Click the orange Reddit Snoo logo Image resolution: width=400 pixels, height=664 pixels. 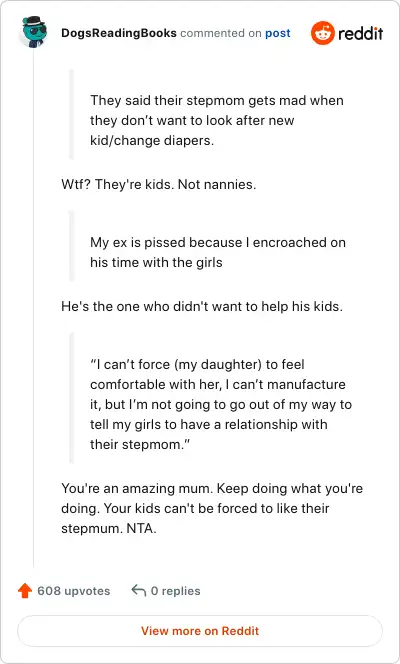[x=323, y=33]
